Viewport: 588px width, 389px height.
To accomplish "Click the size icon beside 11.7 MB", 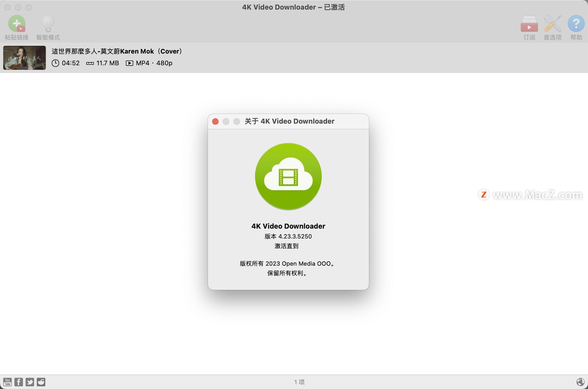I will pos(90,63).
